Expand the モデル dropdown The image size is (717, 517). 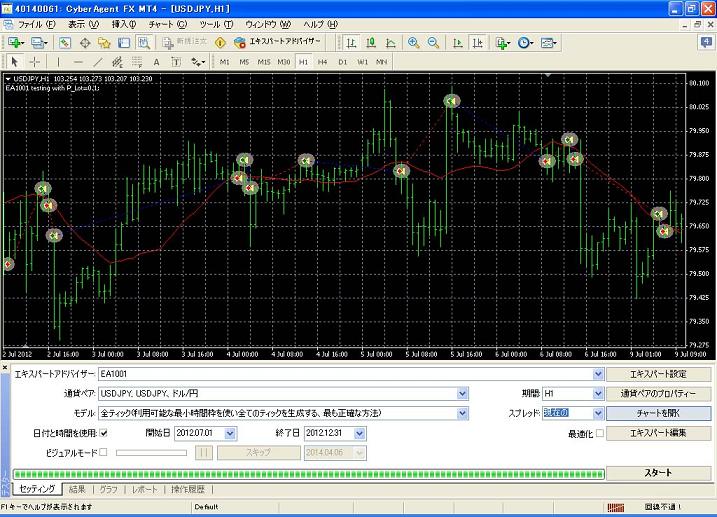point(462,413)
